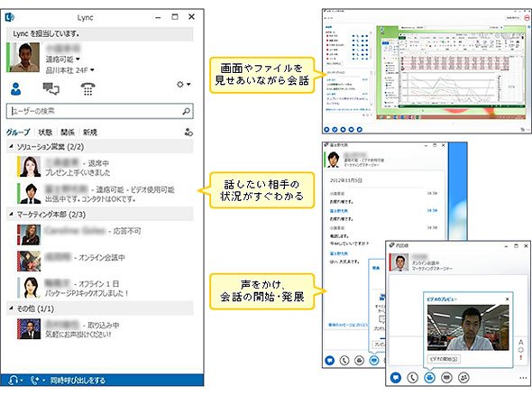Click third round icon at sharing window bottom

(343, 129)
